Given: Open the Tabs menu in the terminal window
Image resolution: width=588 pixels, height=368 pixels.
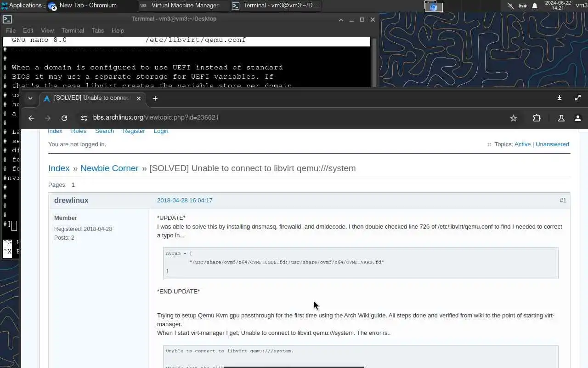Looking at the screenshot, I should click(x=98, y=30).
